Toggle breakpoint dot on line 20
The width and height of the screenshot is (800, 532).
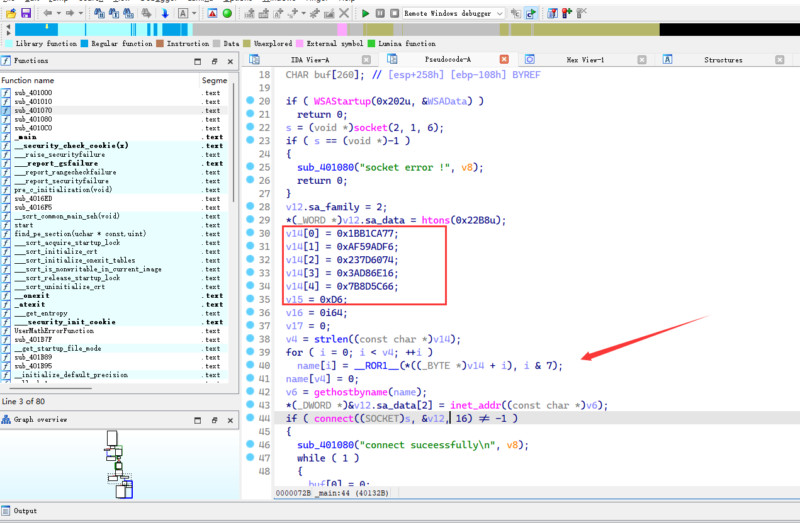(250, 100)
